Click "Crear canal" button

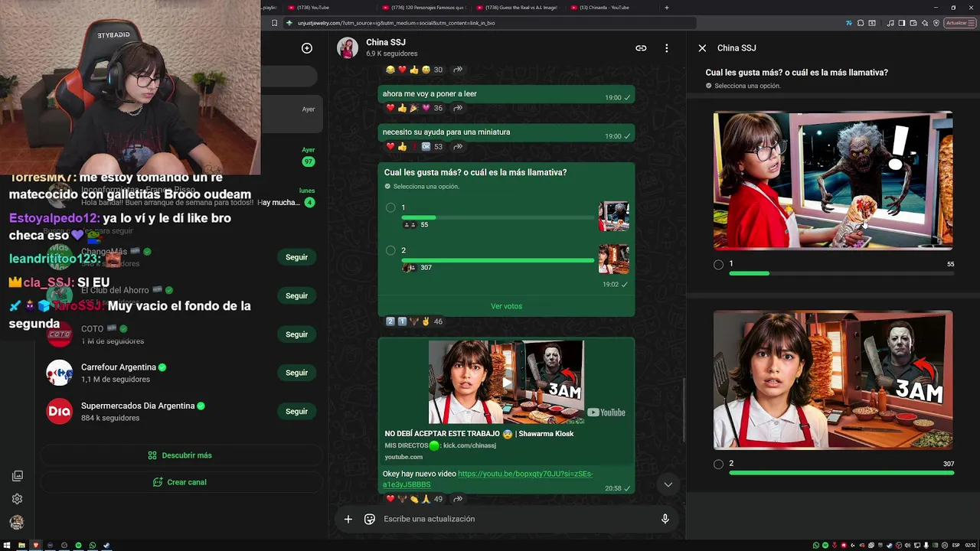[180, 482]
